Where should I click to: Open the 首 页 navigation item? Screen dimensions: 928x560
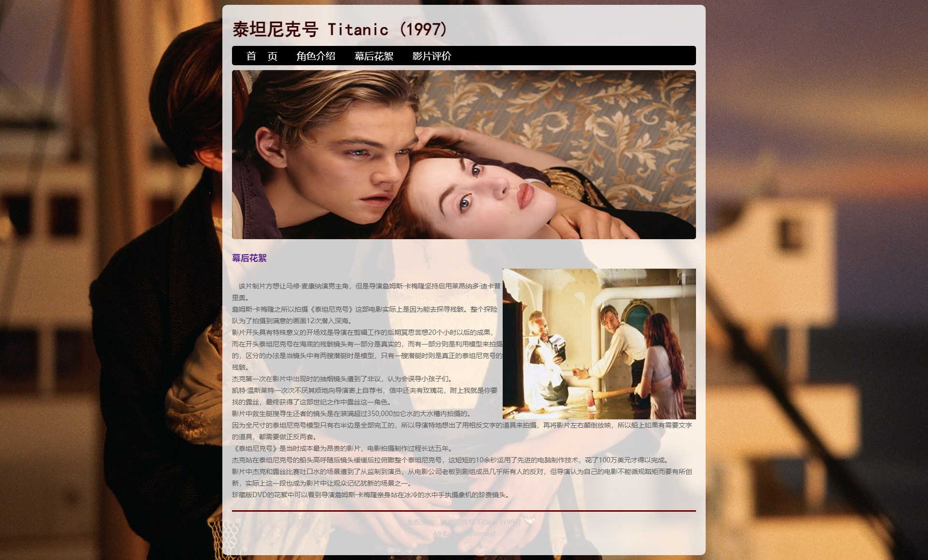(261, 56)
